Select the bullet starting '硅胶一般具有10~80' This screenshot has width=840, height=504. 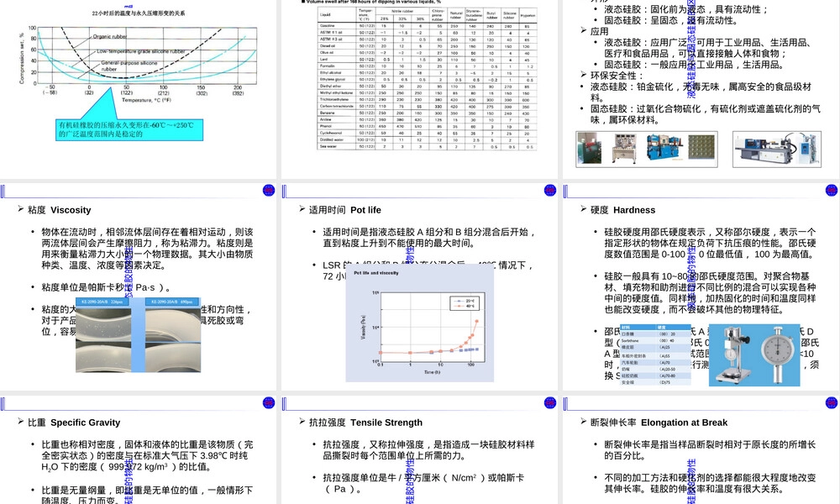(711, 293)
